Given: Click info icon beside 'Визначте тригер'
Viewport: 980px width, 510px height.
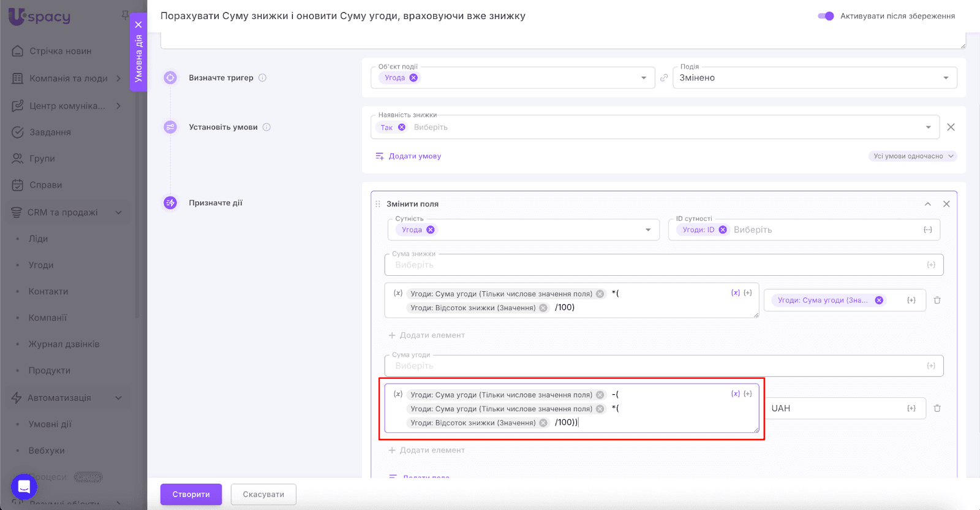Looking at the screenshot, I should pyautogui.click(x=262, y=78).
